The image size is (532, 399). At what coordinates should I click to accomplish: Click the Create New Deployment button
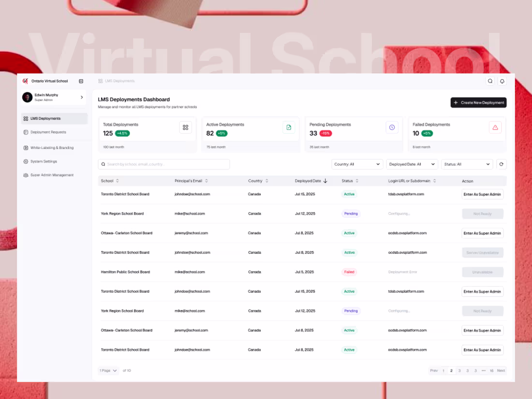[478, 103]
